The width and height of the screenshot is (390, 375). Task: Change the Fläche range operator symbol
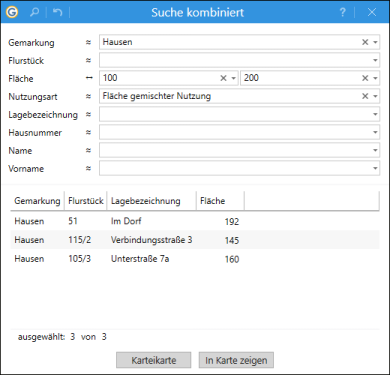pyautogui.click(x=89, y=78)
